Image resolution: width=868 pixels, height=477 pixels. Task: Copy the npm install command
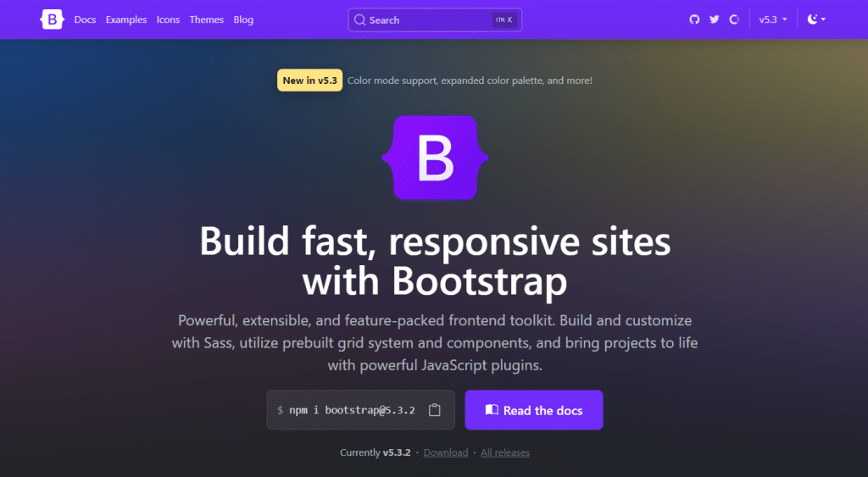435,410
